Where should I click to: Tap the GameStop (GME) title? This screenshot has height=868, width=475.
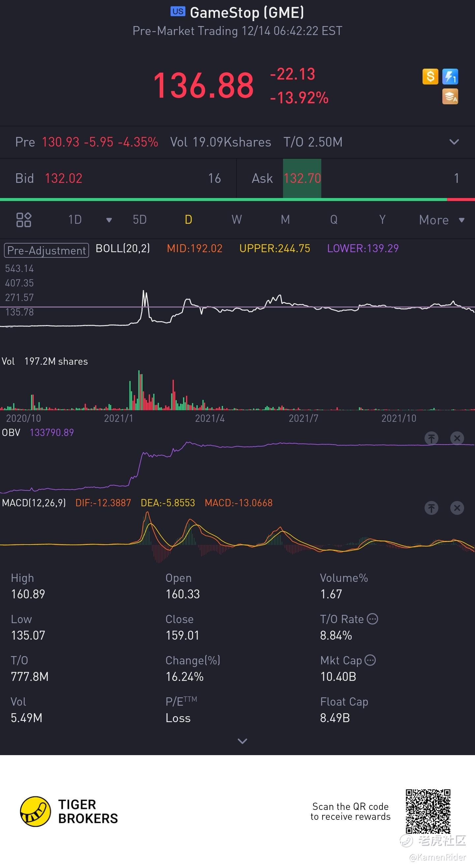pos(247,13)
